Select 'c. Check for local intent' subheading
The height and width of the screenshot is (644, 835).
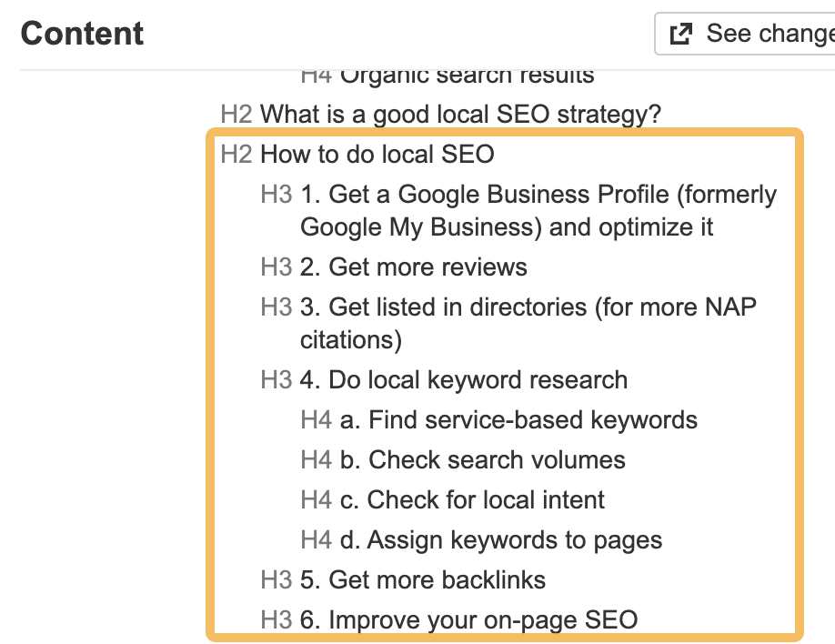pos(472,500)
